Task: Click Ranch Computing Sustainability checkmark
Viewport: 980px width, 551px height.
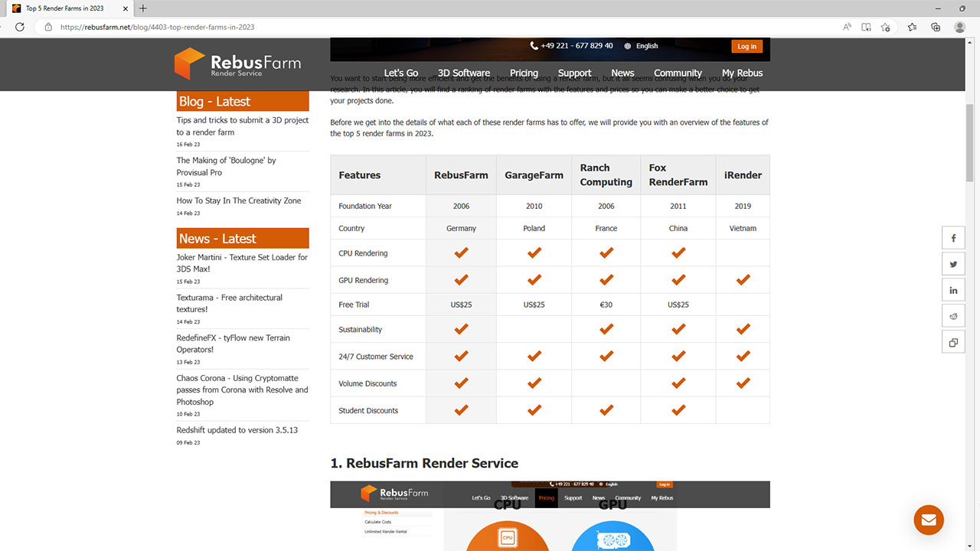Action: click(606, 329)
